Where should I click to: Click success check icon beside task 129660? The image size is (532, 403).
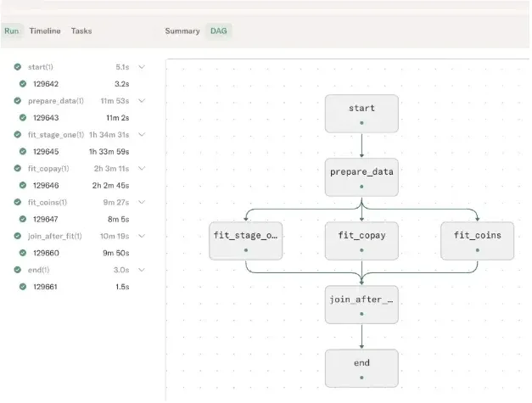point(23,253)
